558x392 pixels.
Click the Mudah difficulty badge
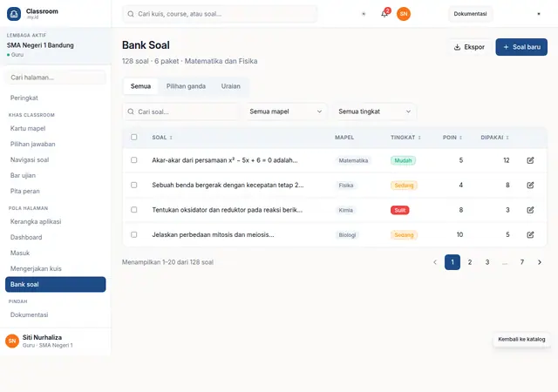tap(403, 160)
